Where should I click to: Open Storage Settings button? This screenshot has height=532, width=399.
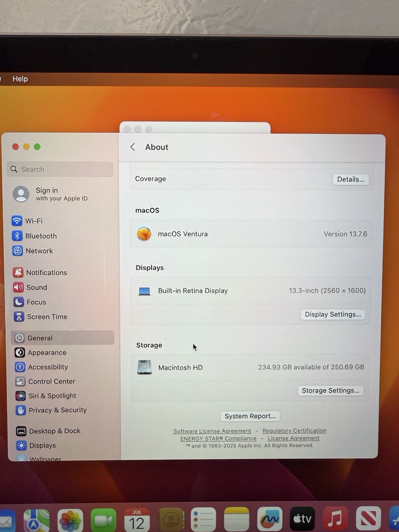click(331, 391)
